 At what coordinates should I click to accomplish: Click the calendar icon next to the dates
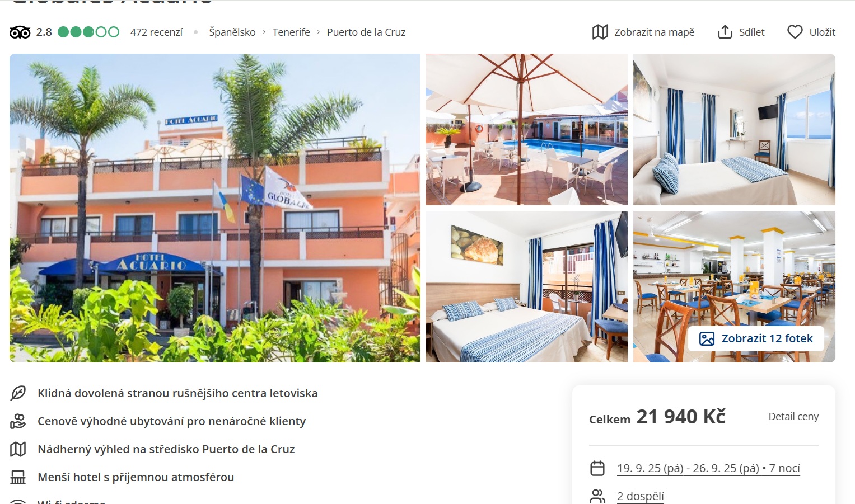(597, 468)
